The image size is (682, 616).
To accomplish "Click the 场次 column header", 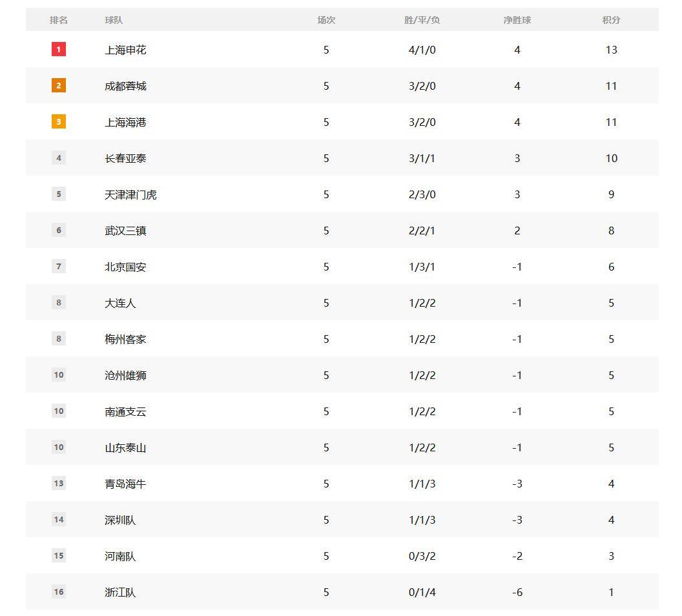I will click(x=326, y=20).
